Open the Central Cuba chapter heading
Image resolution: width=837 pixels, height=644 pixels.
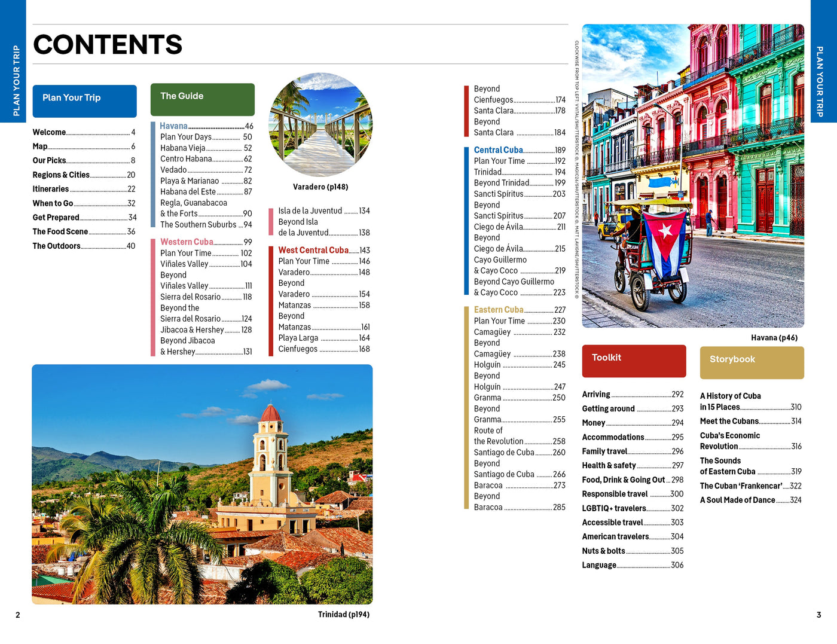click(x=497, y=149)
